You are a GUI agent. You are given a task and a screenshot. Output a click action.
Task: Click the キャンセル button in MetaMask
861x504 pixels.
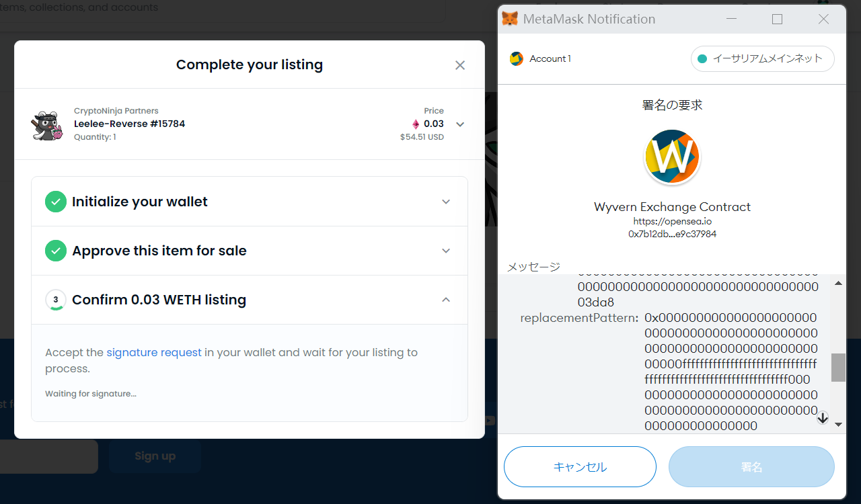(580, 467)
